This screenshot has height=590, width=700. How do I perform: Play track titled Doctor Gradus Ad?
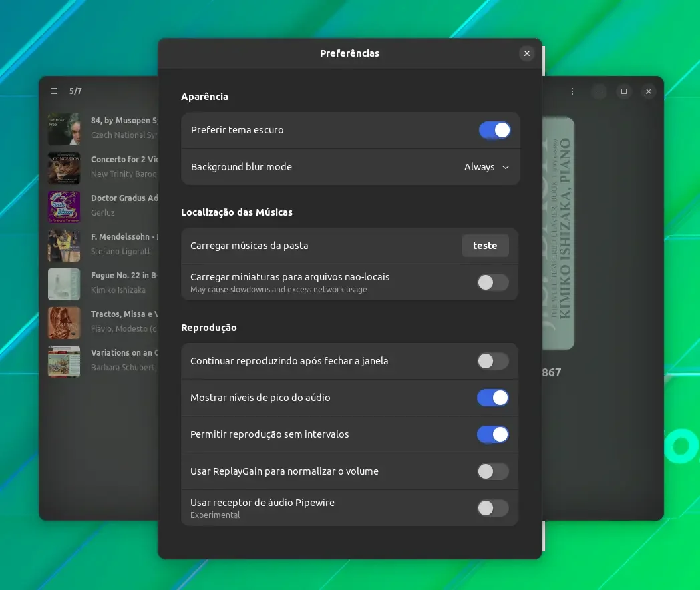[x=124, y=198]
